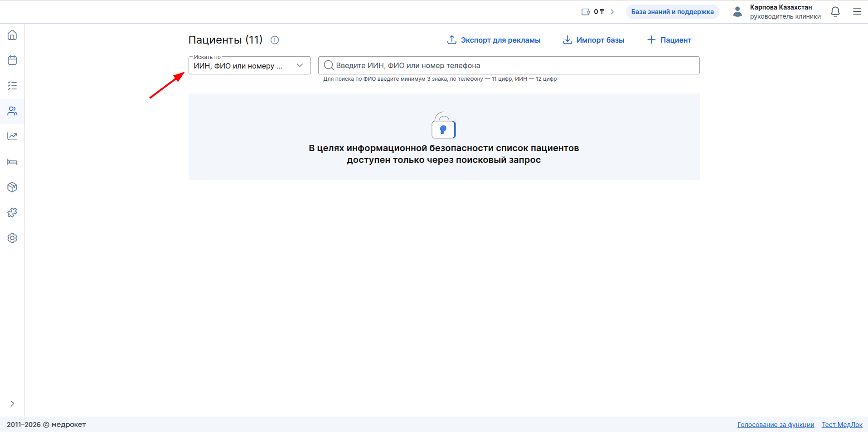This screenshot has width=868, height=432.
Task: Open the task checklist icon in sidebar
Action: (12, 86)
